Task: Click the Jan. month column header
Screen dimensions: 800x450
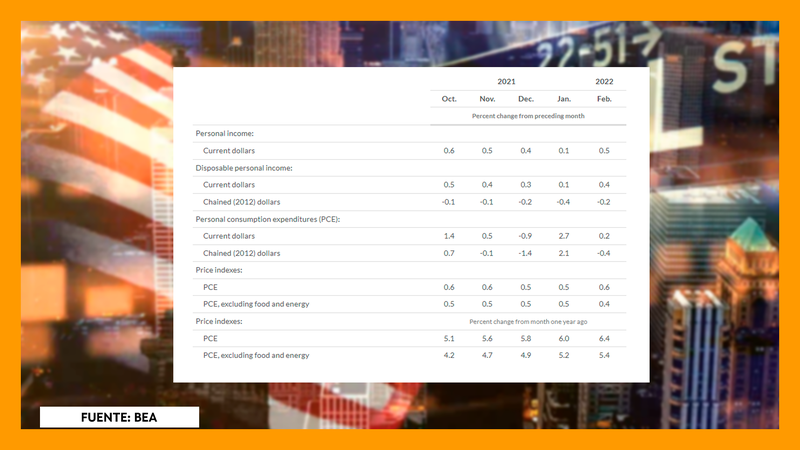Action: tap(564, 98)
